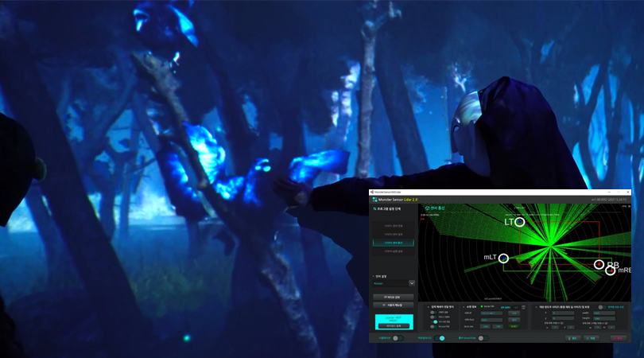The width and height of the screenshot is (644, 358).
Task: Click the button next to the IP field
Action: (x=514, y=313)
